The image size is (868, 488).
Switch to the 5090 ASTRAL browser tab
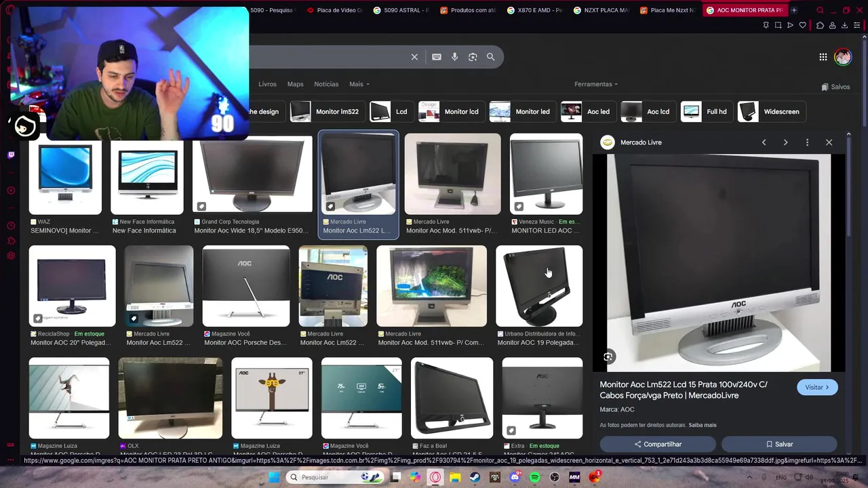[401, 10]
